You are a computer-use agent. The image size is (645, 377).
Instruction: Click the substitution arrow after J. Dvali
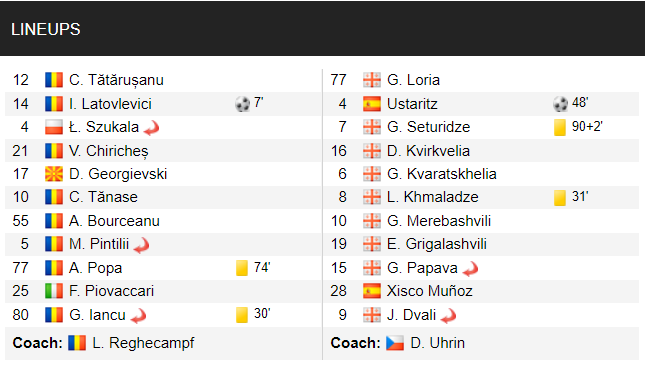point(448,316)
